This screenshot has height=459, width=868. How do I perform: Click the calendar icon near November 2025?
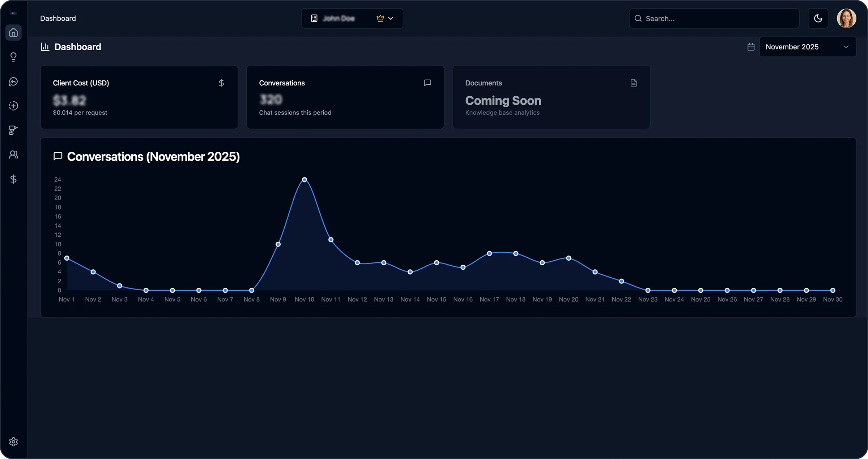(751, 46)
